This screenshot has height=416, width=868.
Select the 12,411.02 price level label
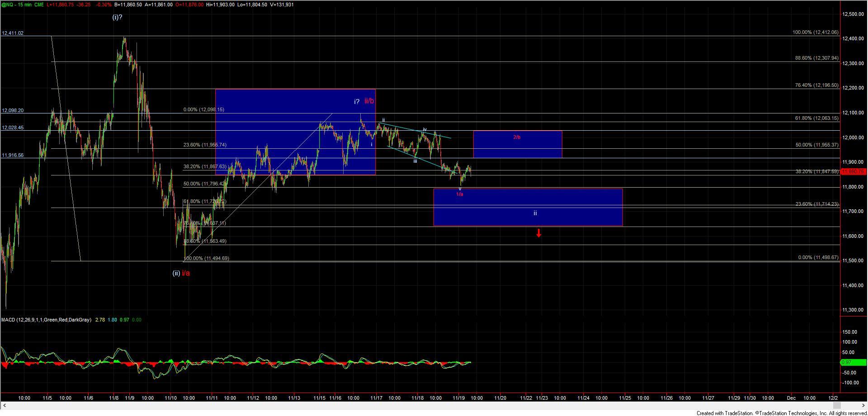point(13,33)
